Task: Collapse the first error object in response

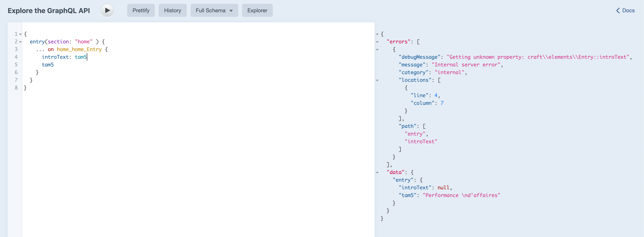Action: [377, 50]
